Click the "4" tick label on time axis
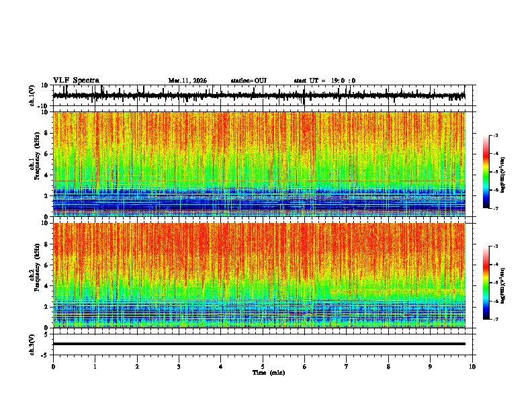The width and height of the screenshot is (532, 411). pos(221,367)
